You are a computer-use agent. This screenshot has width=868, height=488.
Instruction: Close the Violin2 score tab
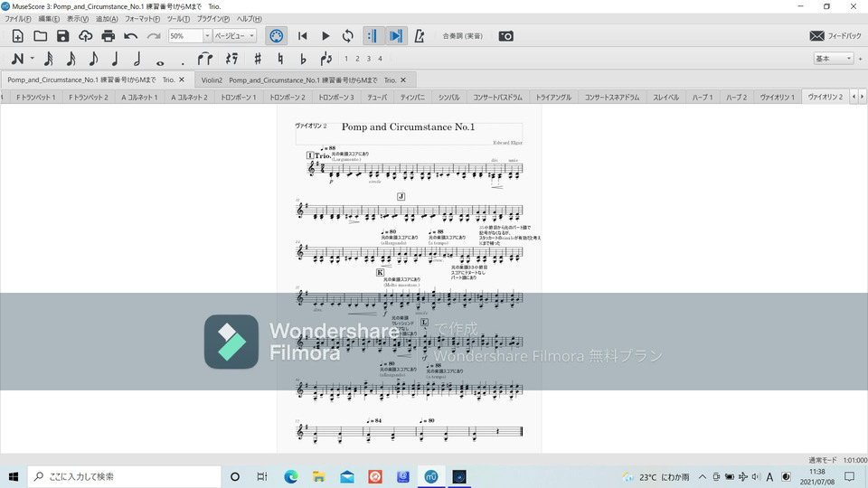point(403,80)
